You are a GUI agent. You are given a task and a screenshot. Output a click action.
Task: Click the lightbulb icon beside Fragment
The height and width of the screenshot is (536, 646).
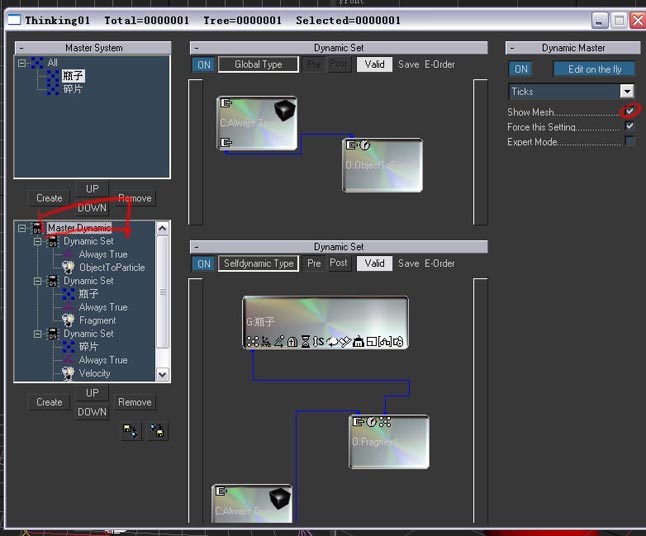tap(68, 320)
